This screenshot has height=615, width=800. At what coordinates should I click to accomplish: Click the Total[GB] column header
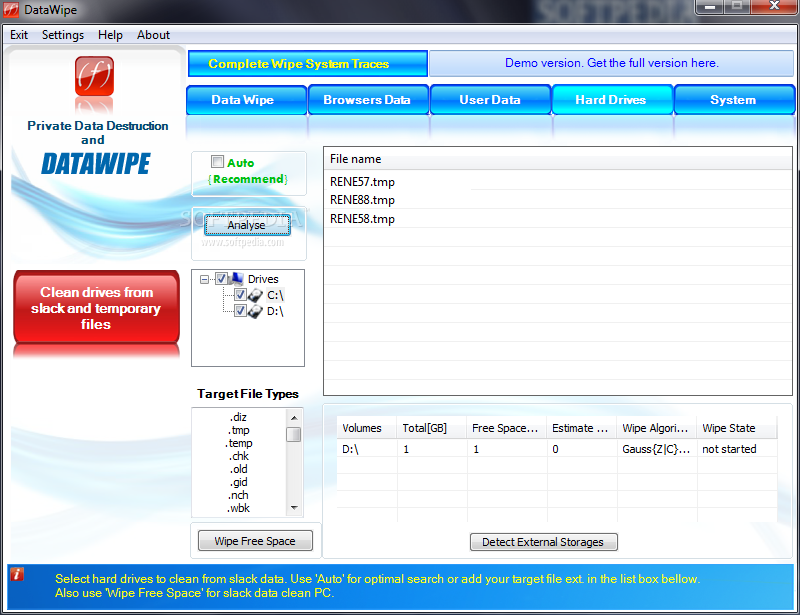(x=432, y=428)
